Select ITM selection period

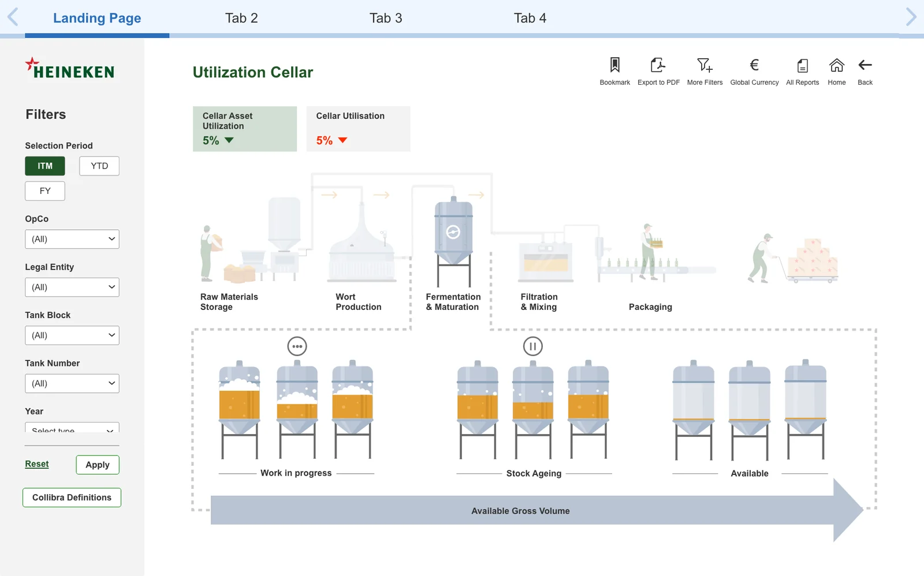coord(45,166)
